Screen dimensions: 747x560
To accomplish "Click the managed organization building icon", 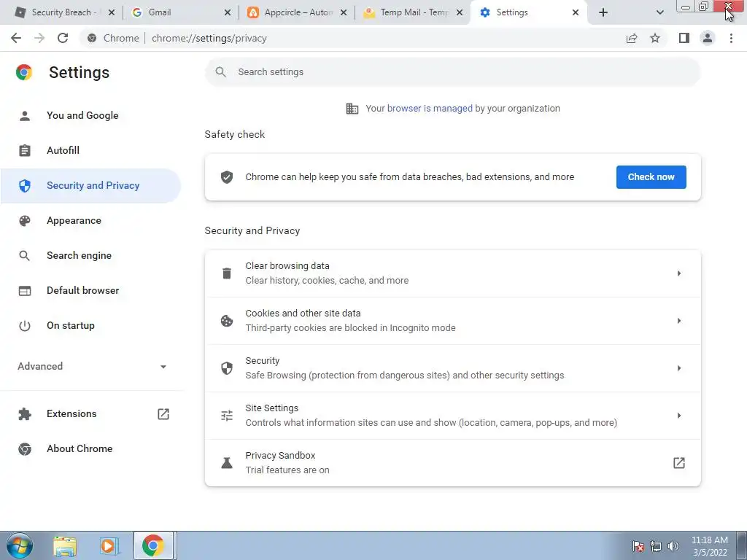I will point(352,109).
